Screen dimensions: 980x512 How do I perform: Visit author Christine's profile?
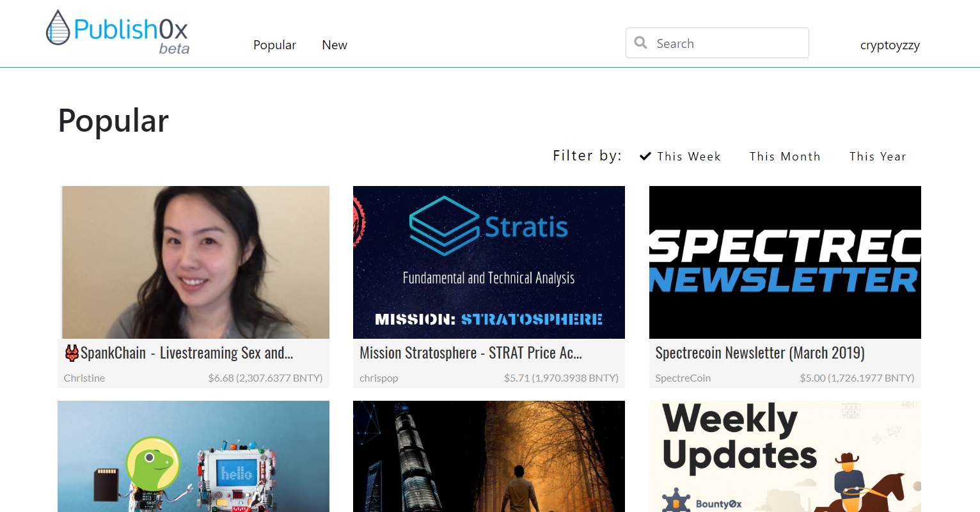click(x=84, y=378)
